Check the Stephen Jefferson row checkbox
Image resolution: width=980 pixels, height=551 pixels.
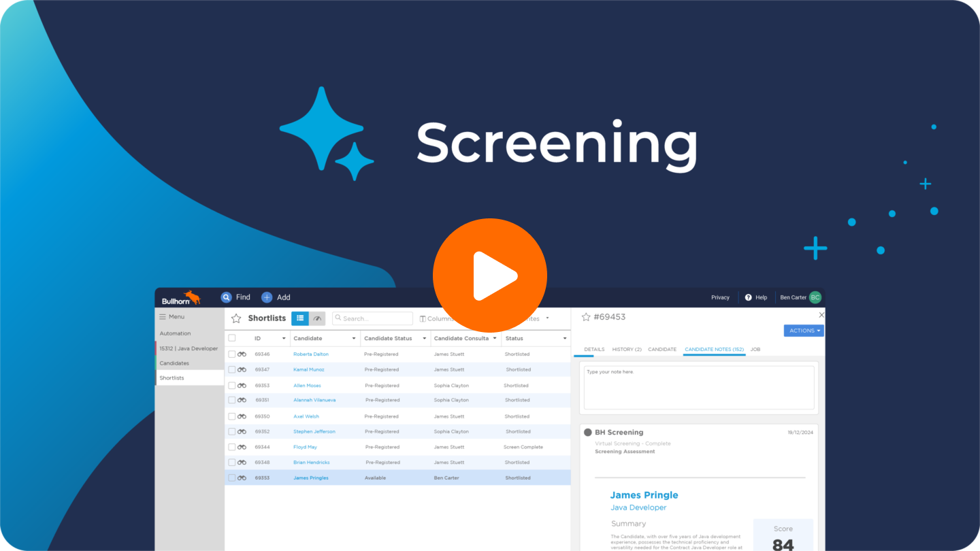click(x=232, y=432)
